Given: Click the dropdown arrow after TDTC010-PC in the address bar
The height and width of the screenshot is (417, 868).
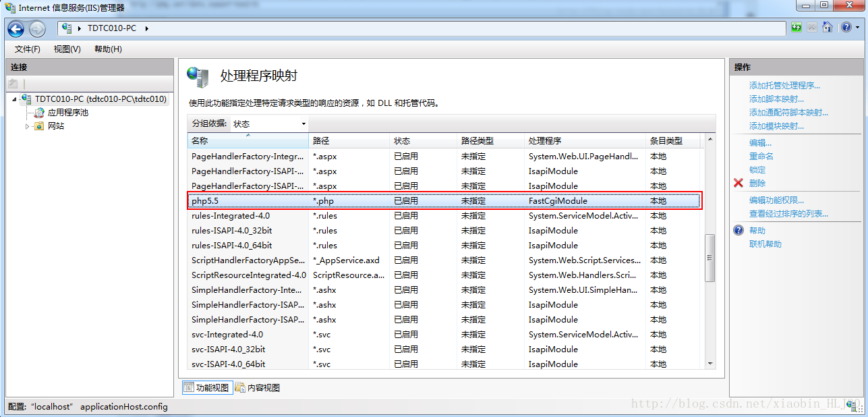Looking at the screenshot, I should pos(146,28).
